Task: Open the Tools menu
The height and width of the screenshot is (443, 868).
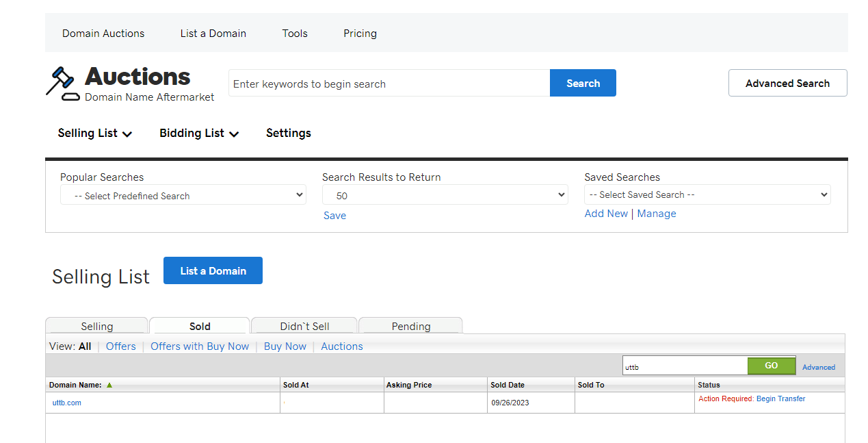Action: 295,33
